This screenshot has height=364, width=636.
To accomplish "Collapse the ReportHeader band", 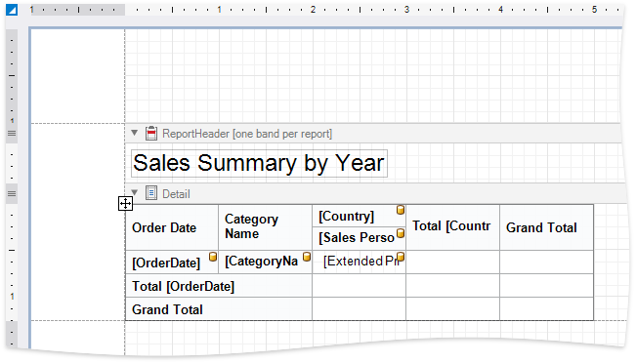I will [135, 133].
